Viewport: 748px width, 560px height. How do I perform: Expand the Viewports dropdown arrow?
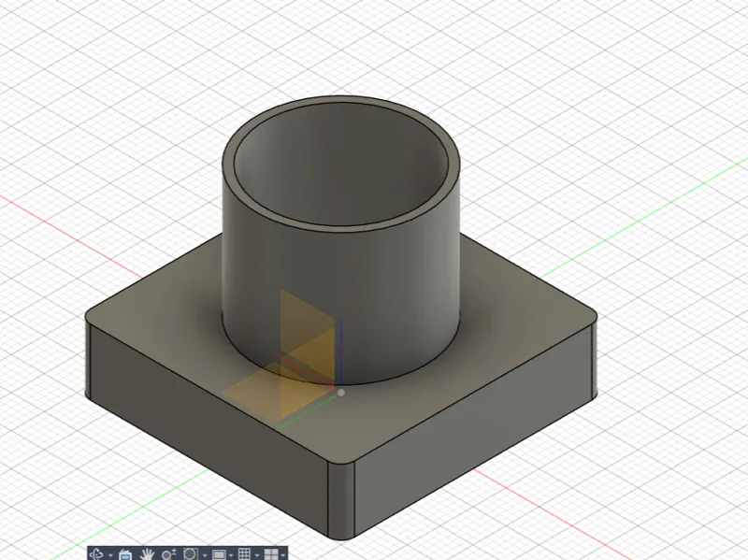tap(283, 555)
